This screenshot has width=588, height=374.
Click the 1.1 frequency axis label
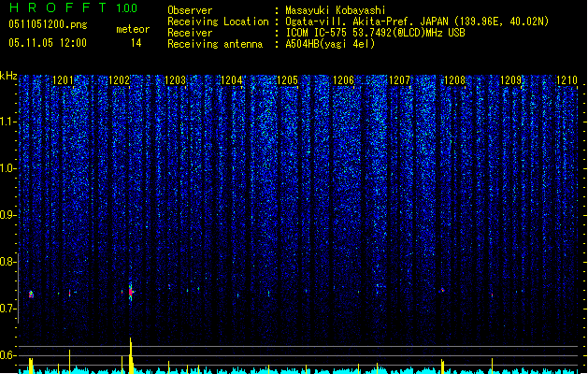click(7, 122)
